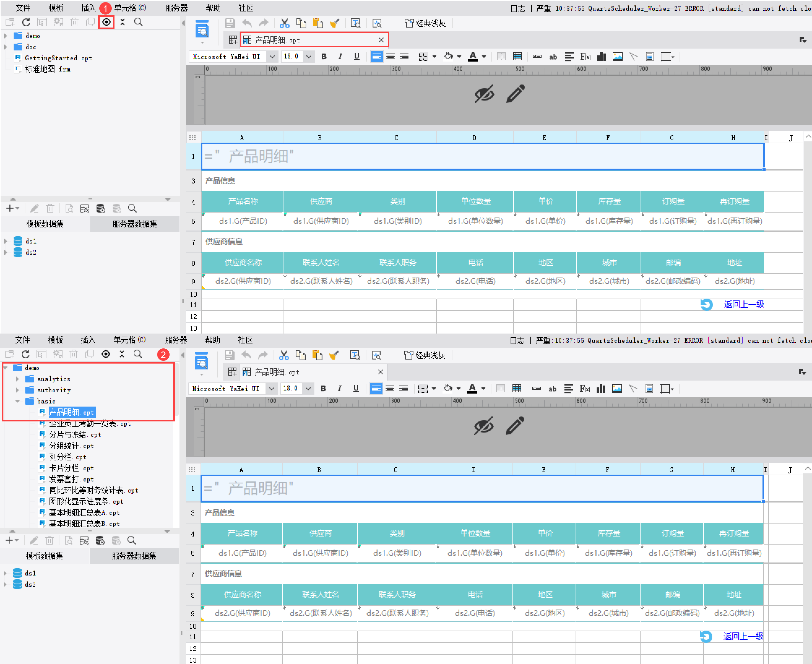Open the 服务器 menu in the top menu bar

pyautogui.click(x=176, y=8)
